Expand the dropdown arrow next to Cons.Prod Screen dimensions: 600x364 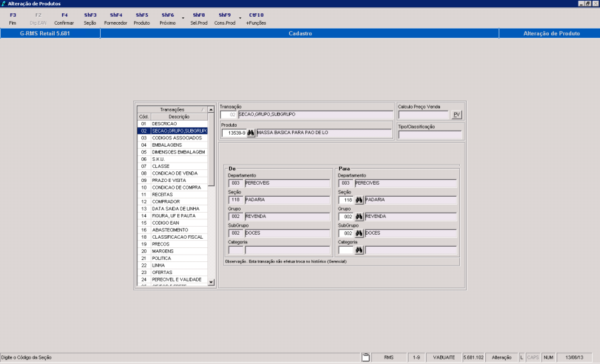pyautogui.click(x=240, y=19)
